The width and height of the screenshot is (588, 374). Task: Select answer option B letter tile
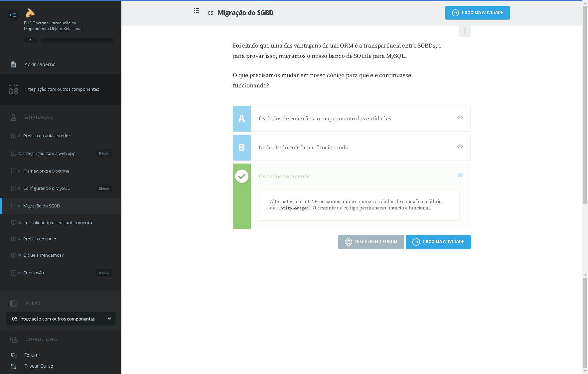tap(242, 148)
